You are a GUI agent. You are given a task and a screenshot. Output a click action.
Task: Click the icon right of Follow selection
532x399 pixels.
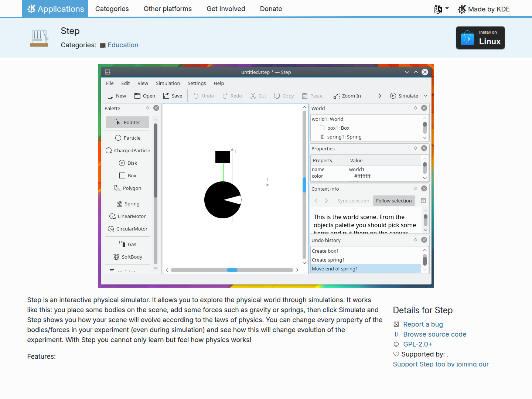[423, 201]
